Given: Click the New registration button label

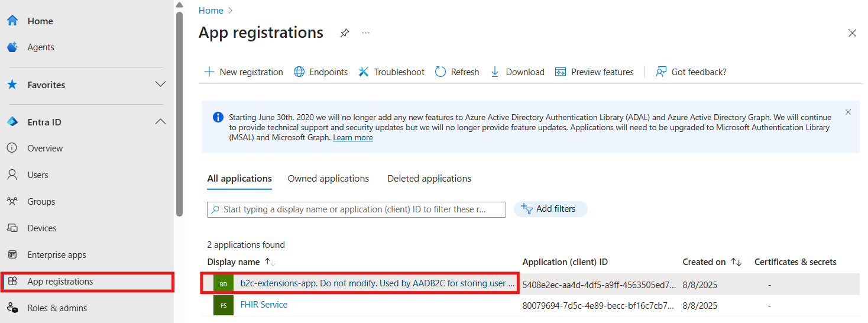Looking at the screenshot, I should pos(251,72).
